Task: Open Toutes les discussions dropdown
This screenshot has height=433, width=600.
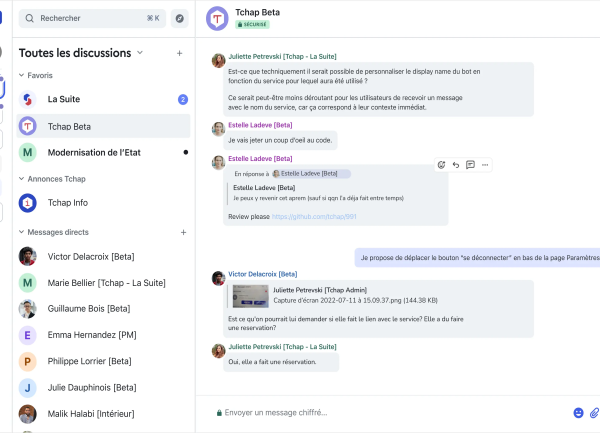Action: click(140, 53)
